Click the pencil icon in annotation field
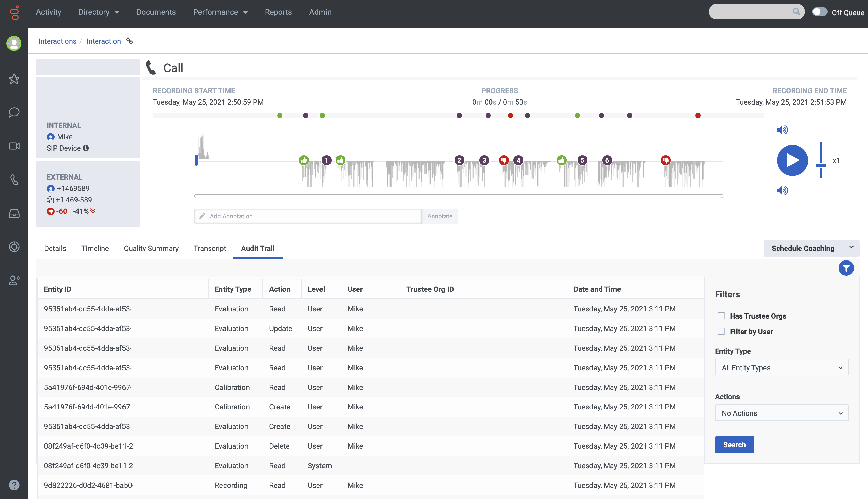 pos(202,216)
